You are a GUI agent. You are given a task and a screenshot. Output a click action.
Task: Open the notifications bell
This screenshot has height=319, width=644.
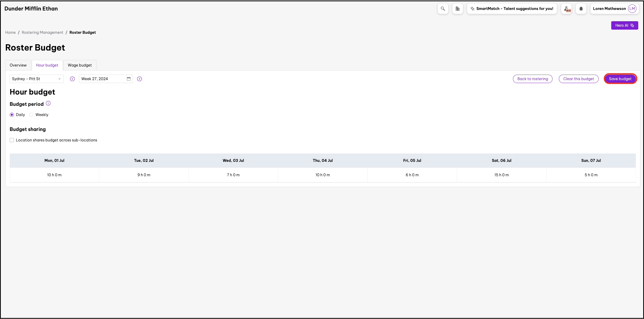(581, 9)
